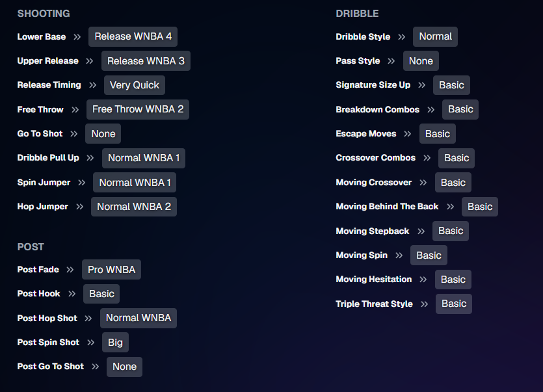Click the chevron beside Signature Size Up
The image size is (543, 392).
421,85
